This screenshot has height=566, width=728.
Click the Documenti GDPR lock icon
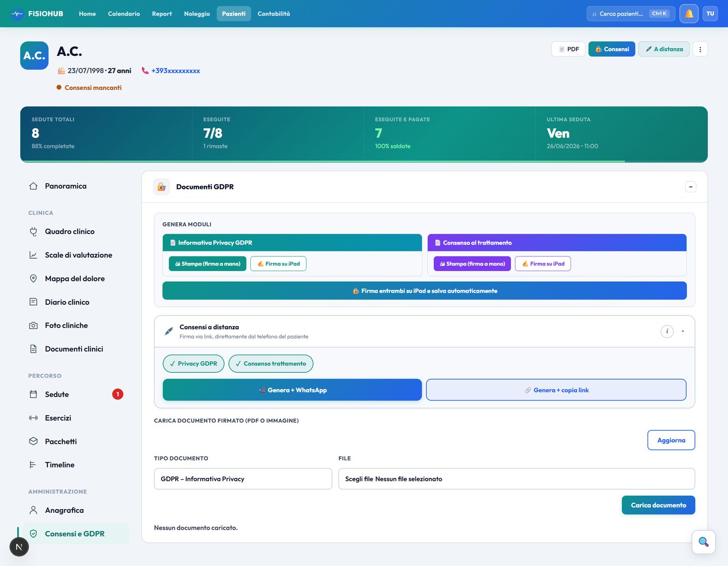coord(162,187)
